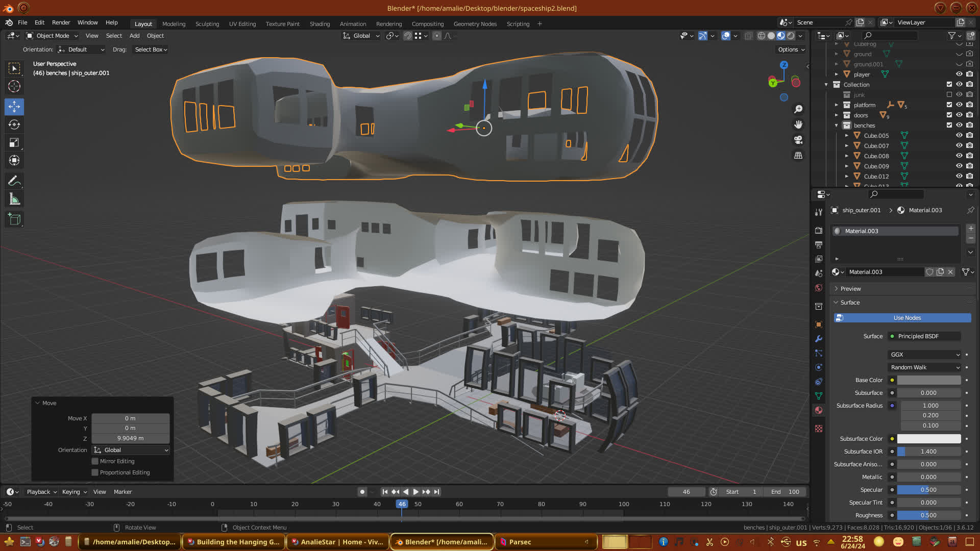
Task: Collapse the benches collection tree
Action: click(x=837, y=126)
